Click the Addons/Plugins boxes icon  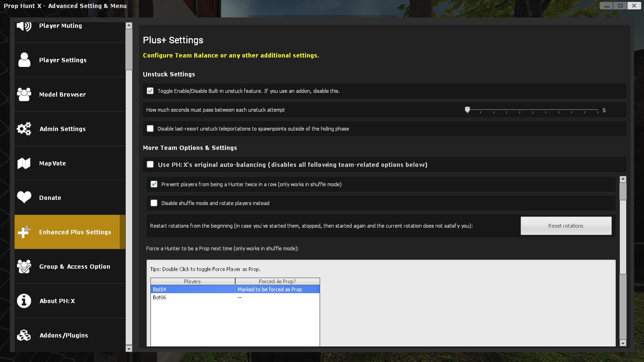pyautogui.click(x=24, y=335)
